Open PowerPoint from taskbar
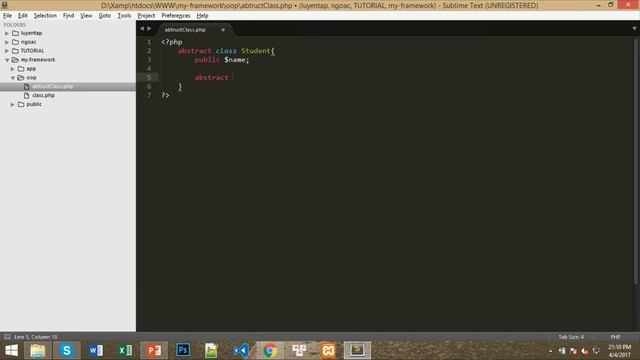Screen dimensions: 640x360 [x=154, y=350]
